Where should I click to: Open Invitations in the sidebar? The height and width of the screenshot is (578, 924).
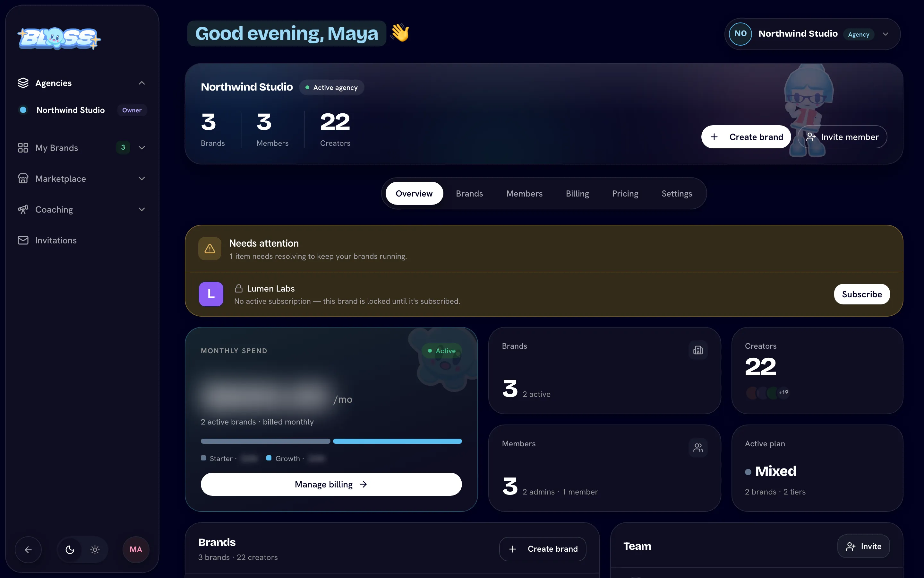(x=82, y=240)
